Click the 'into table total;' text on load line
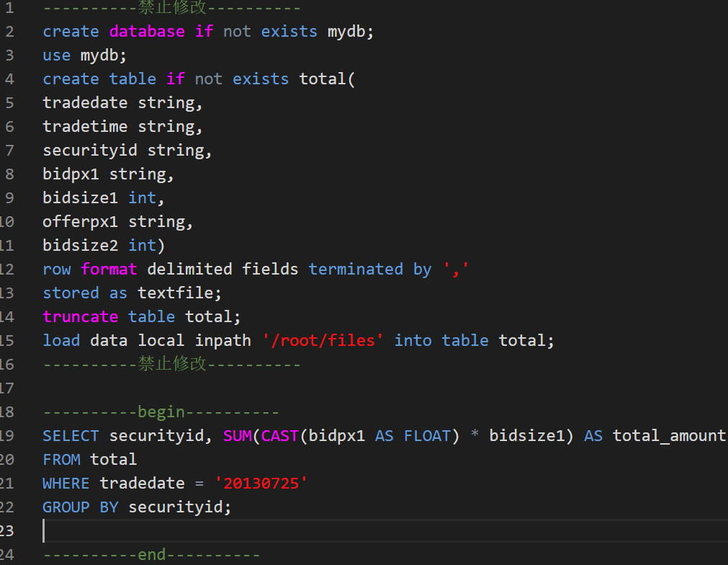The image size is (728, 565). (x=475, y=341)
